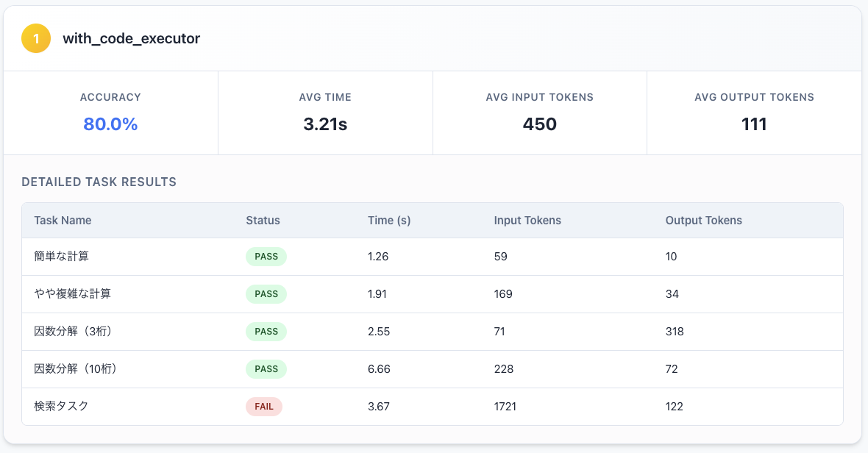Click the Status column header
Screen dimensions: 868x453
click(x=263, y=221)
